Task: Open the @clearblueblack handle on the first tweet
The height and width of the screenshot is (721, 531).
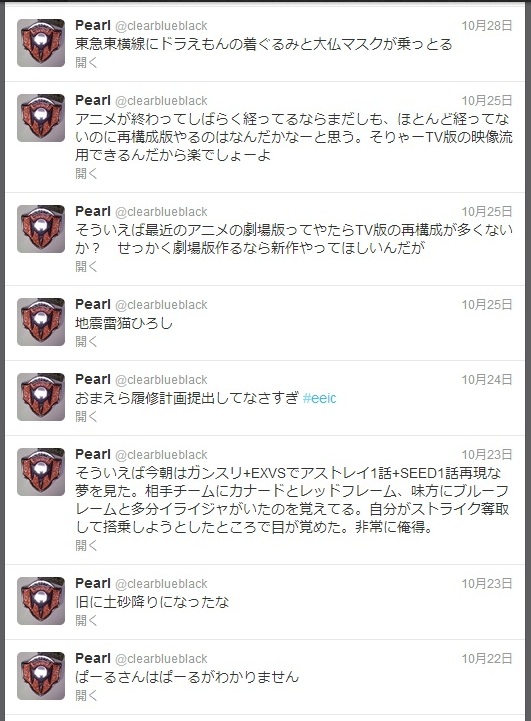Action: pyautogui.click(x=161, y=26)
